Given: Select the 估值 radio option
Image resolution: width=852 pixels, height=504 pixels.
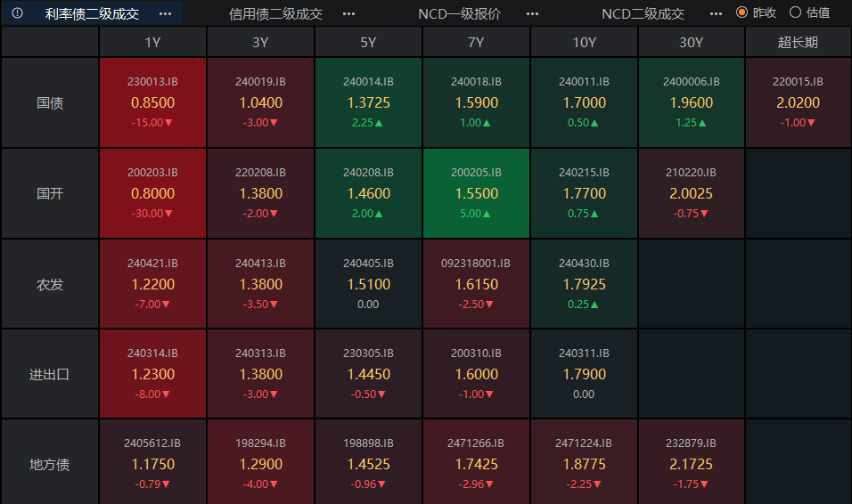Looking at the screenshot, I should [796, 12].
